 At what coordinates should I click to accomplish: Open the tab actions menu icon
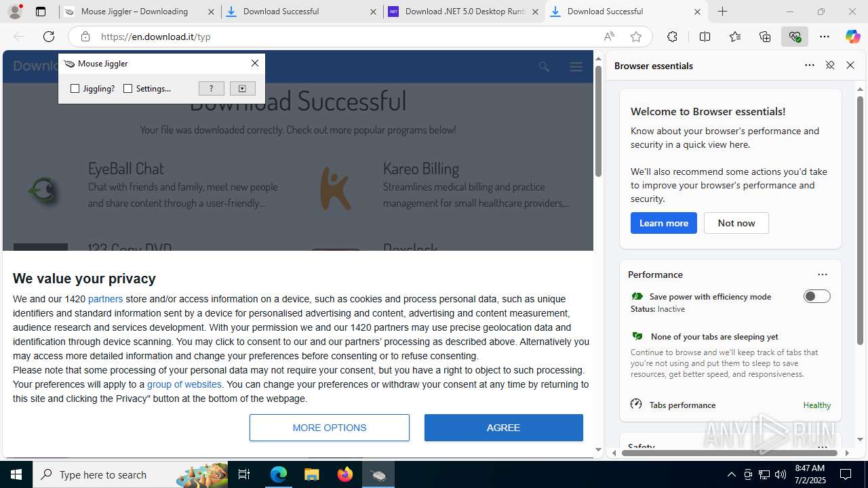[41, 12]
